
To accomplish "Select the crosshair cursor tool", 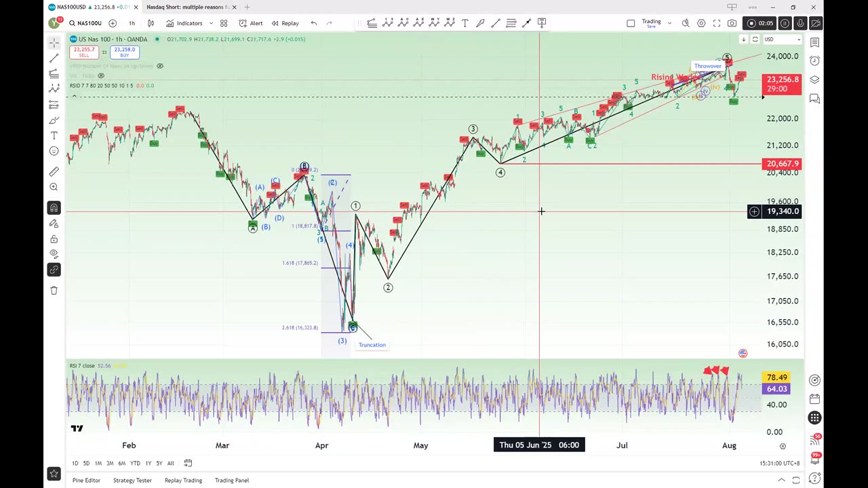I will [x=54, y=43].
